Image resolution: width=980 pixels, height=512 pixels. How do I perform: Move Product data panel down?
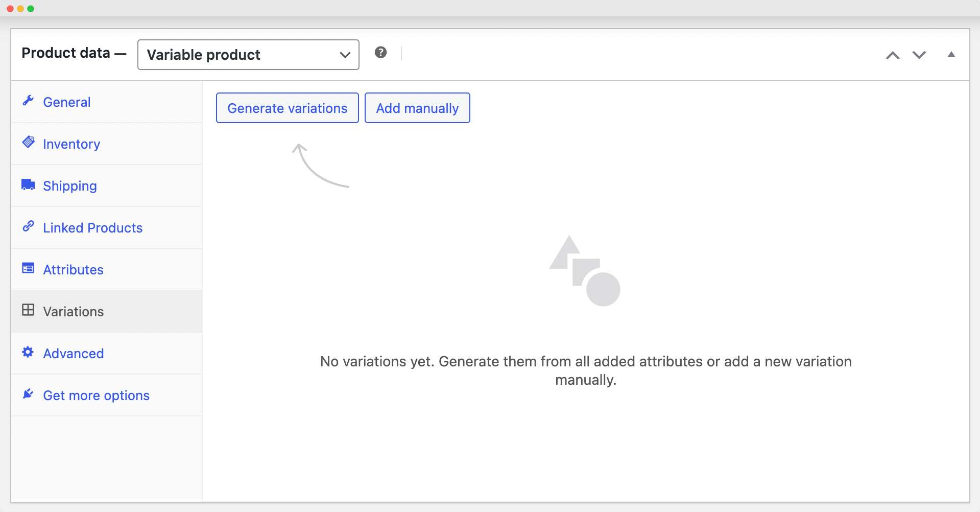[919, 55]
